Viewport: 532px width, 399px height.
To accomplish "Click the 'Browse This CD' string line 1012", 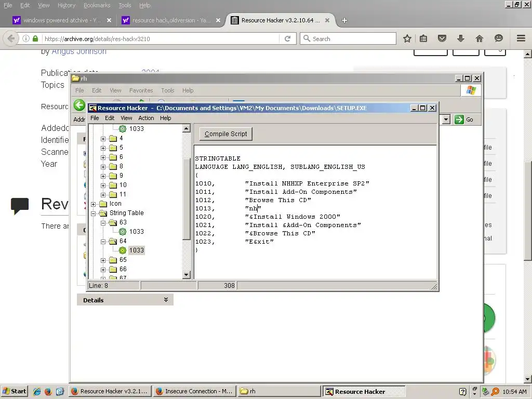I will (x=253, y=200).
